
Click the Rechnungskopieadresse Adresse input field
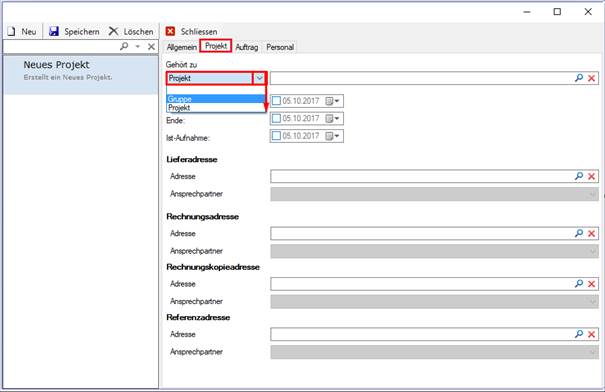[422, 284]
